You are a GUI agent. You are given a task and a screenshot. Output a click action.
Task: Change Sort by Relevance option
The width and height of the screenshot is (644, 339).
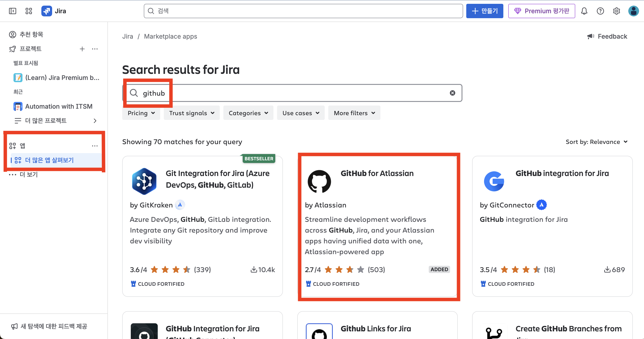(x=597, y=142)
